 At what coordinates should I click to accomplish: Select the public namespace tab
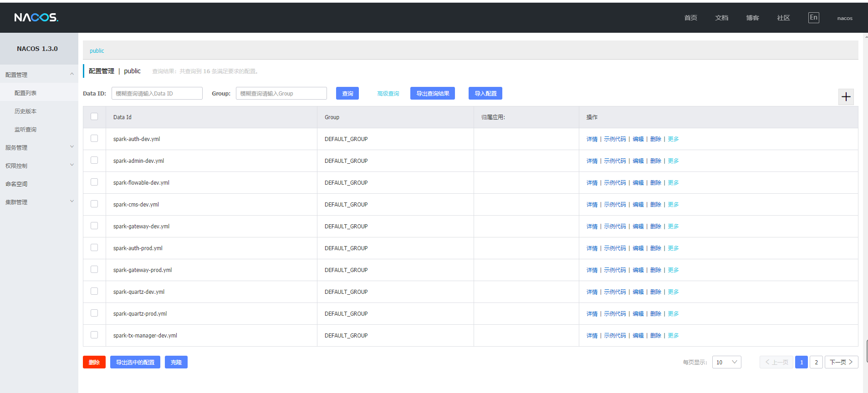97,50
